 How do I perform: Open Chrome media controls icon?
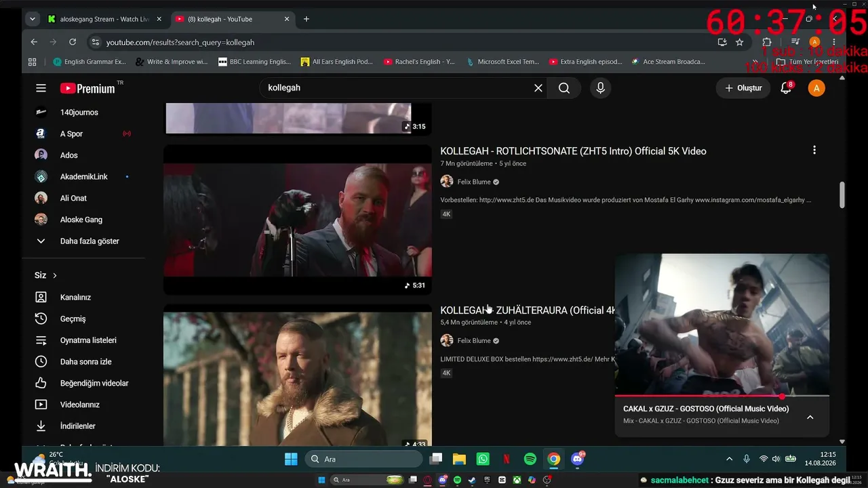[x=796, y=42]
